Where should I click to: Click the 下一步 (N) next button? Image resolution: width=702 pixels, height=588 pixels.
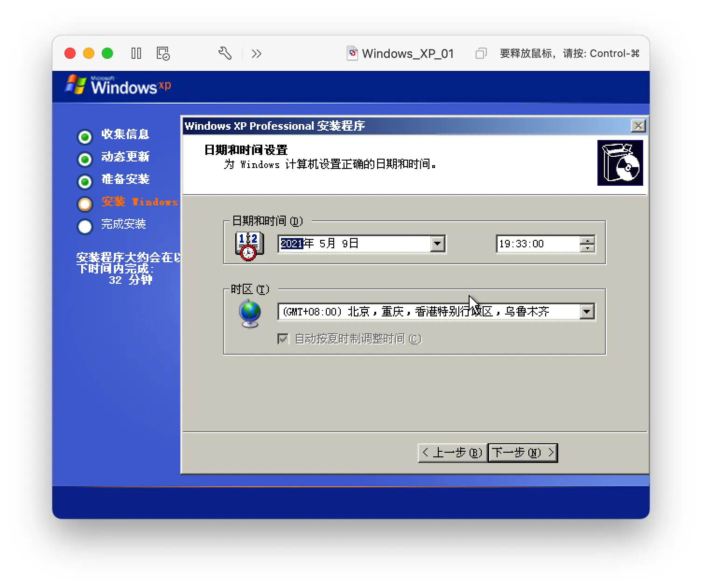pyautogui.click(x=523, y=452)
